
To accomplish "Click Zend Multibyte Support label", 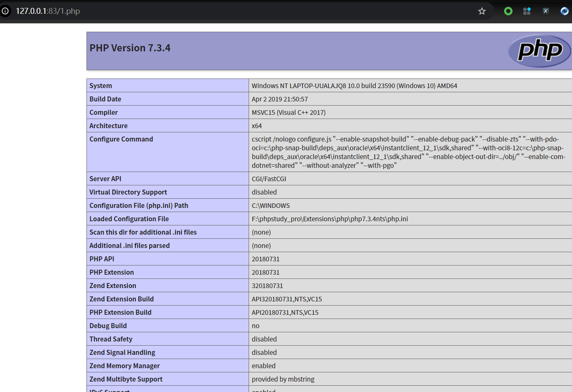I will [x=126, y=379].
